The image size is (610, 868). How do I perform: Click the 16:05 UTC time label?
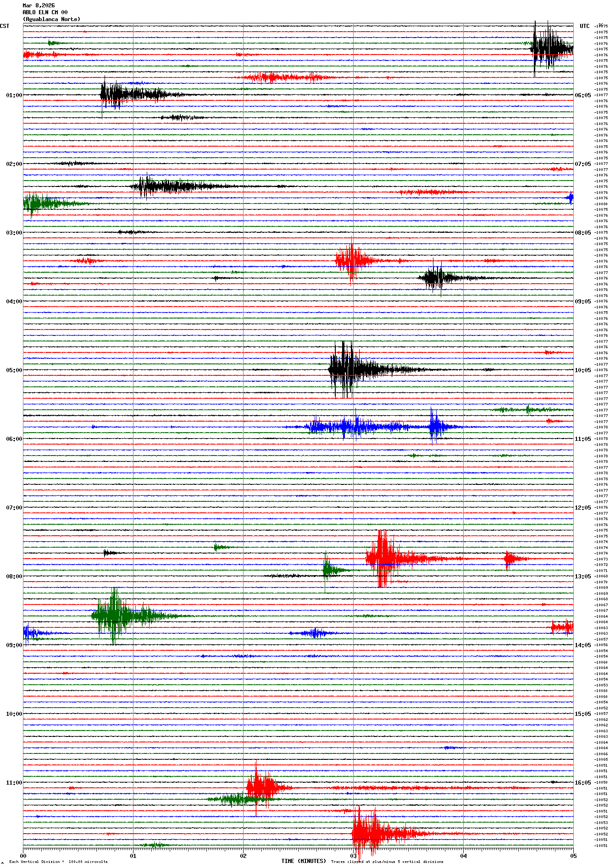coord(582,782)
